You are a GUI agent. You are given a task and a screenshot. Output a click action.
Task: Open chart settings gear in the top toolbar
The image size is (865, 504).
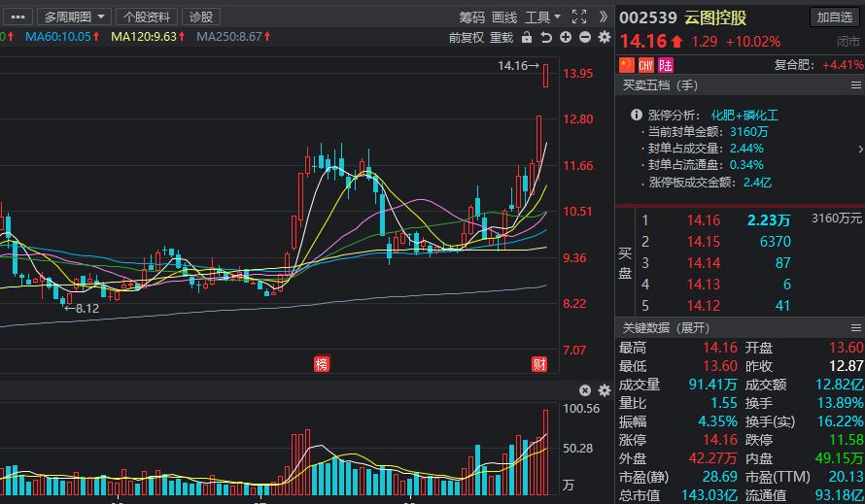click(605, 38)
